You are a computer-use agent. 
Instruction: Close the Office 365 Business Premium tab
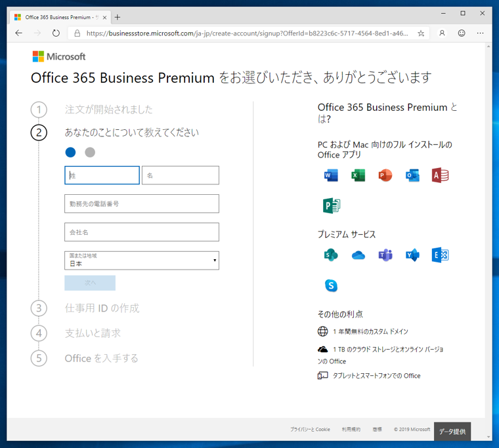tap(104, 18)
